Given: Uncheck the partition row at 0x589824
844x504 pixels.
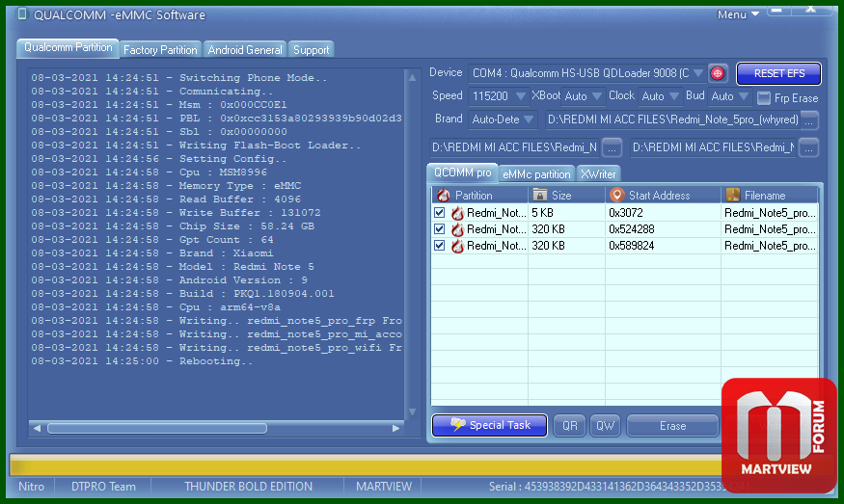Looking at the screenshot, I should click(439, 246).
